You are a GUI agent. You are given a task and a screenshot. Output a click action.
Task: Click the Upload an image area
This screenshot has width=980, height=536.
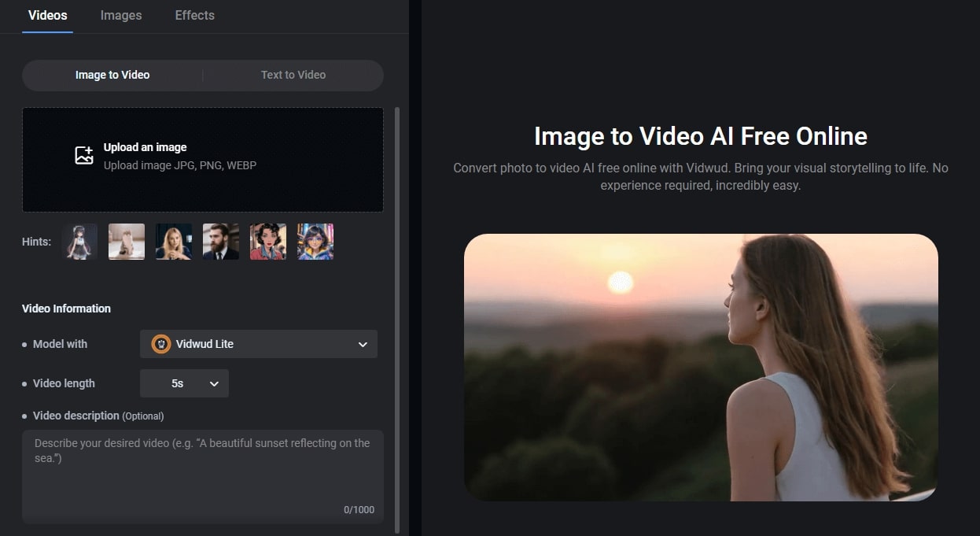point(203,160)
